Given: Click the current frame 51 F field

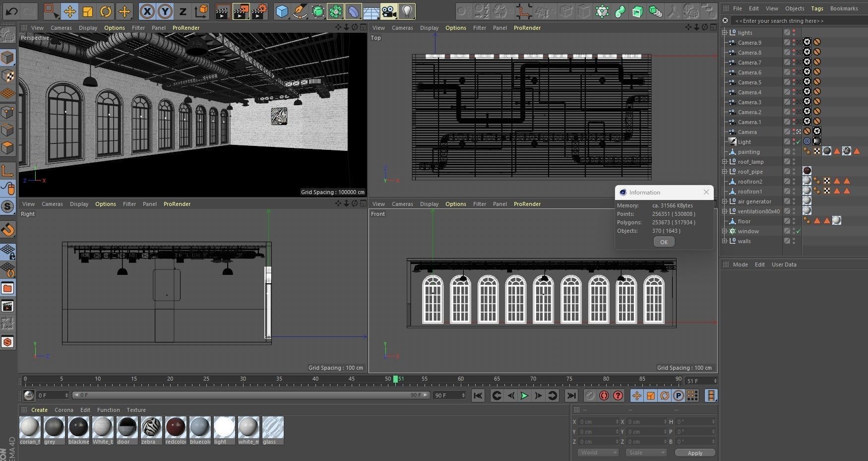Looking at the screenshot, I should coord(701,381).
